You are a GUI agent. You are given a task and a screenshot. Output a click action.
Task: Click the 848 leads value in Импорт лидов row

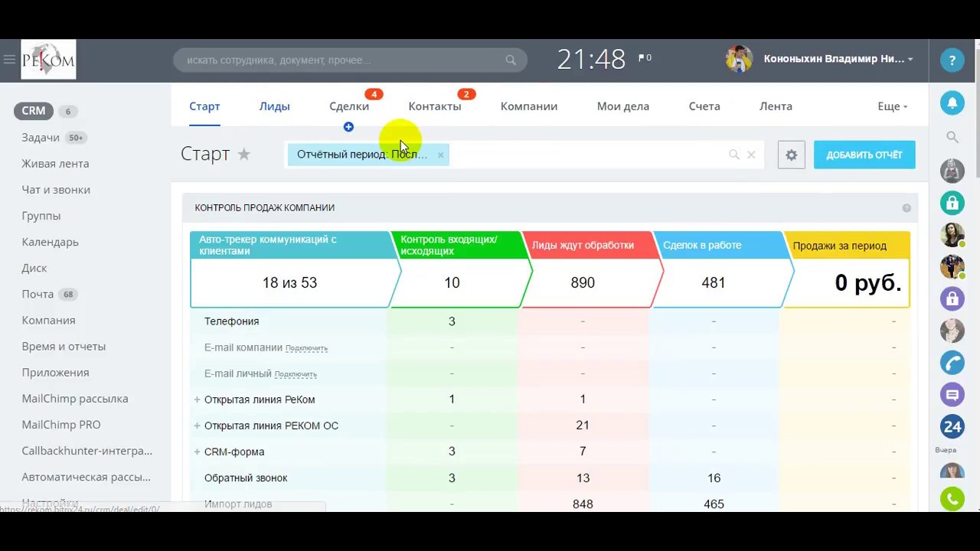[x=583, y=504]
